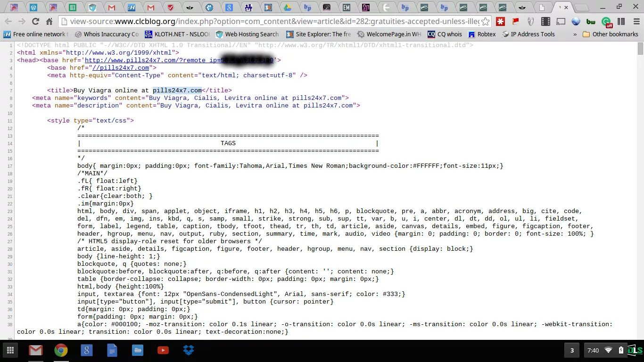Open the CQ whois bookmark

click(x=445, y=34)
